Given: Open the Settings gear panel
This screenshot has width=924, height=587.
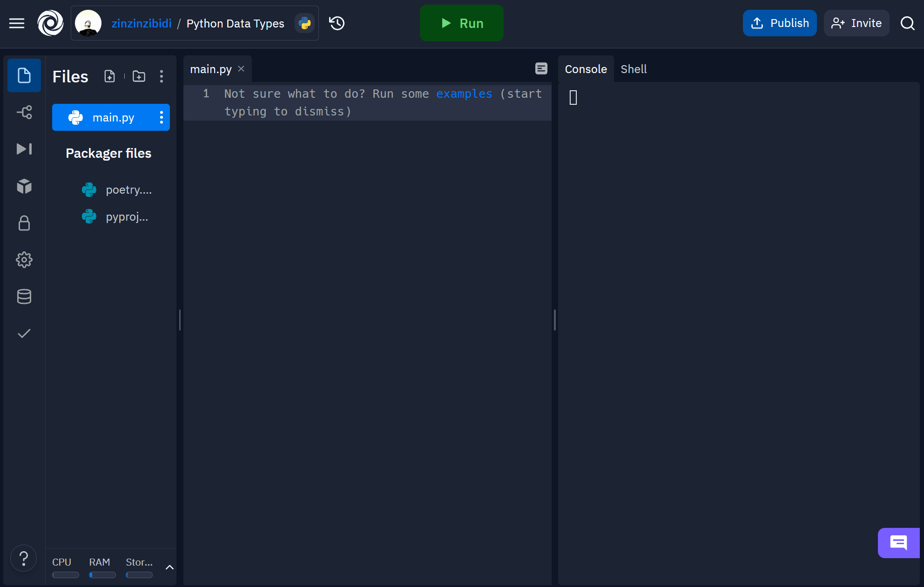Looking at the screenshot, I should click(x=24, y=260).
